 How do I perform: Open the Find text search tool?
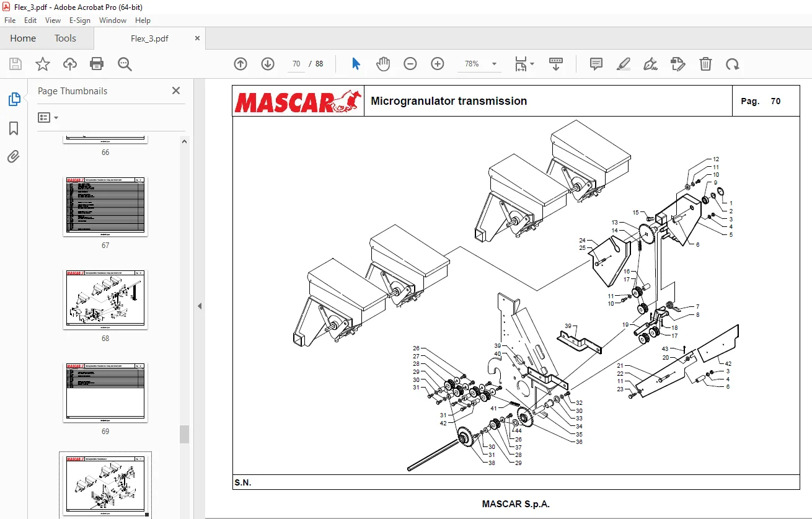click(x=125, y=64)
